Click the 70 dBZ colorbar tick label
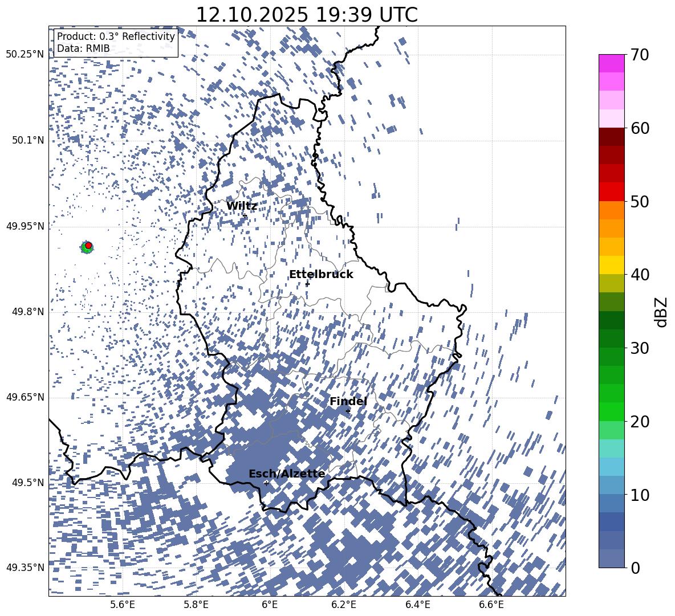 pyautogui.click(x=640, y=55)
